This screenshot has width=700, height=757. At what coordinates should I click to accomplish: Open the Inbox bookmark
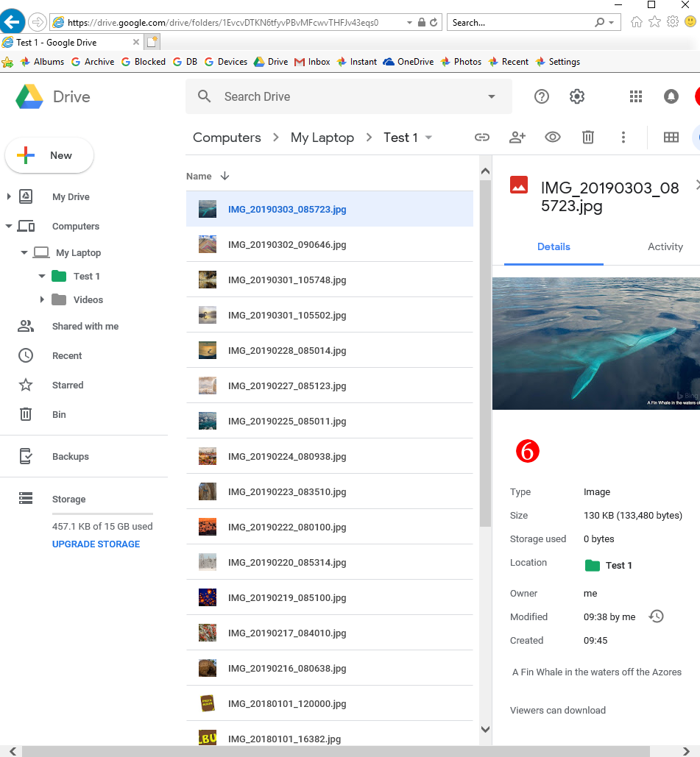pyautogui.click(x=312, y=62)
